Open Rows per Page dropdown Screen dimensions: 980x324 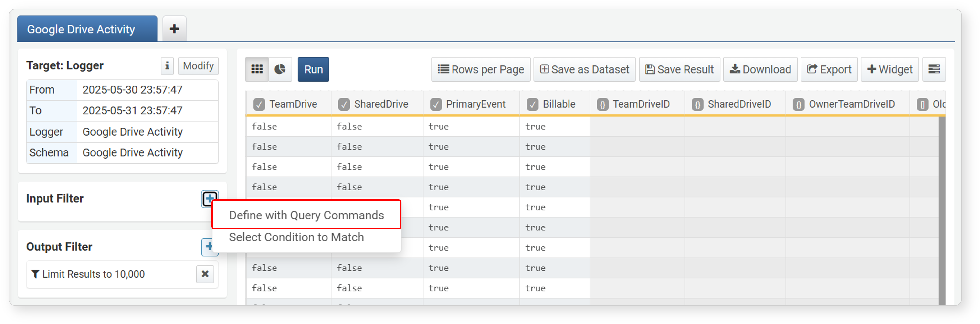(x=481, y=69)
